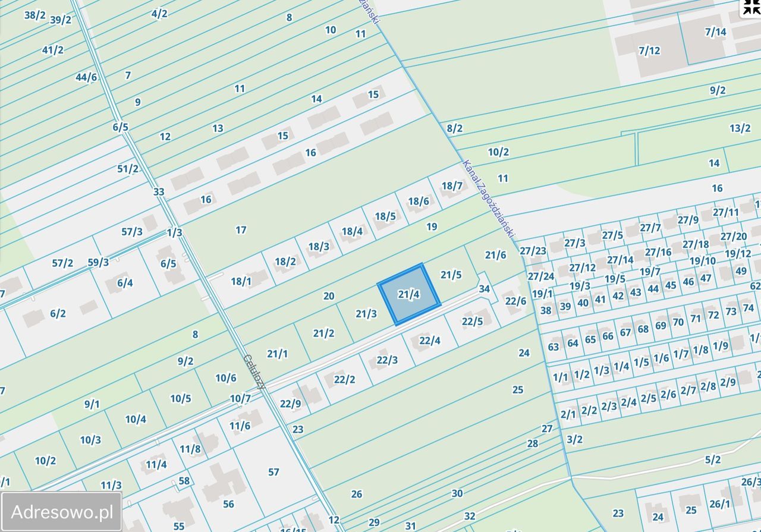The width and height of the screenshot is (761, 532).
Task: Select the long parcel numbered 20
Action: (329, 295)
